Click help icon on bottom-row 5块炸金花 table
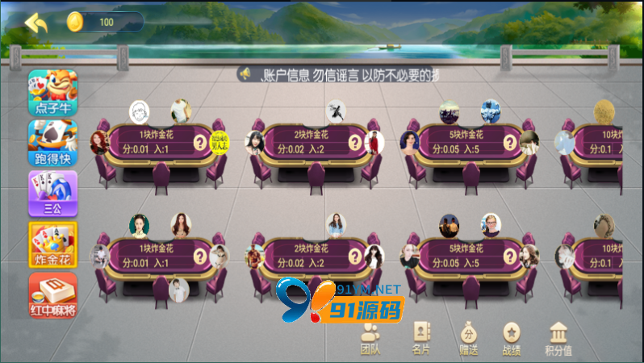644x363 pixels. pos(510,256)
